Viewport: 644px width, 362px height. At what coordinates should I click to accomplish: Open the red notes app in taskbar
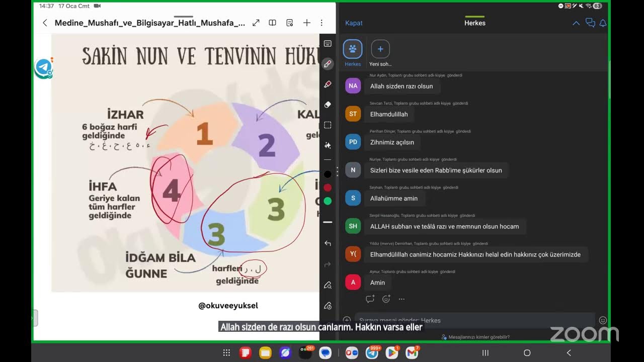pyautogui.click(x=245, y=353)
